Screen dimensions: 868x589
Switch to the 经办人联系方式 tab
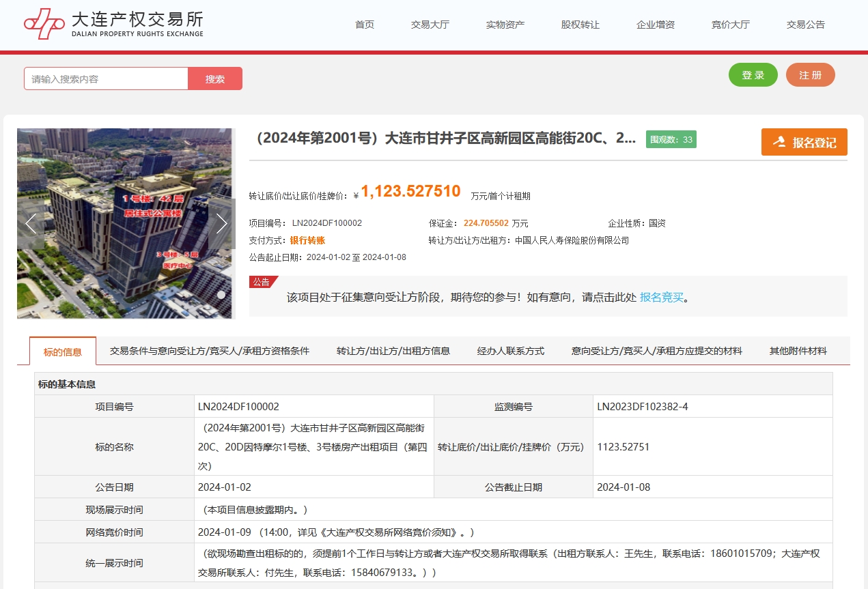(x=510, y=350)
